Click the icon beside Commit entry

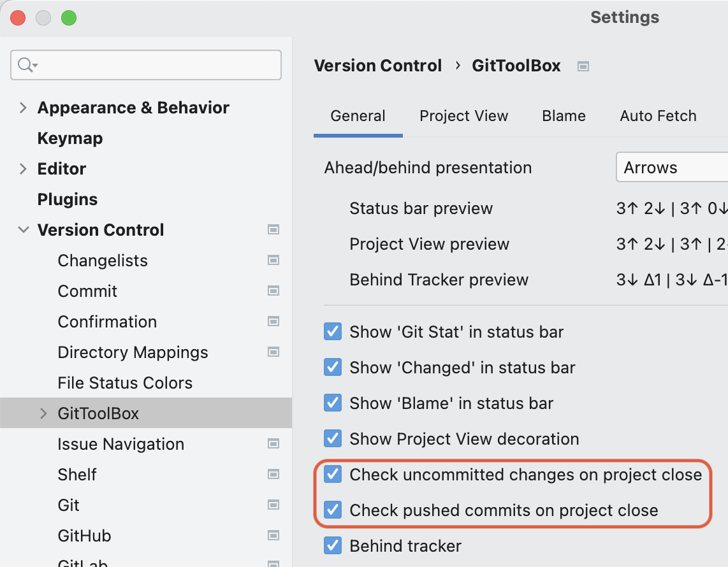click(x=273, y=291)
